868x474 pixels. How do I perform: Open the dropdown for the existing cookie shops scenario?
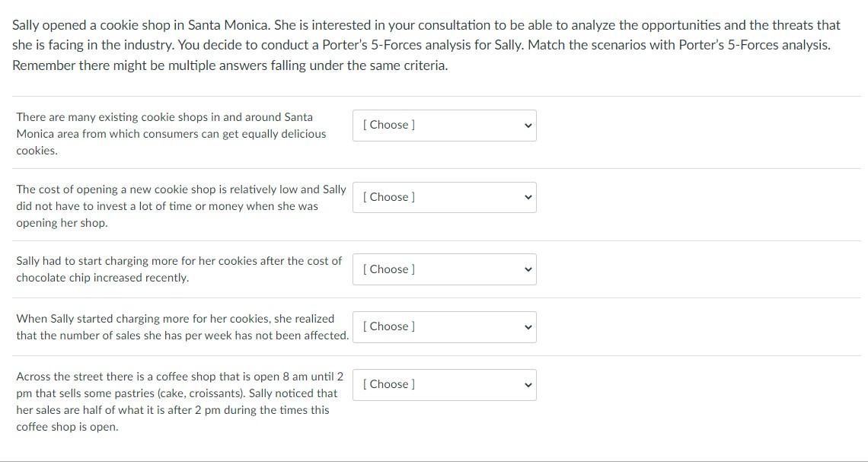tap(444, 125)
